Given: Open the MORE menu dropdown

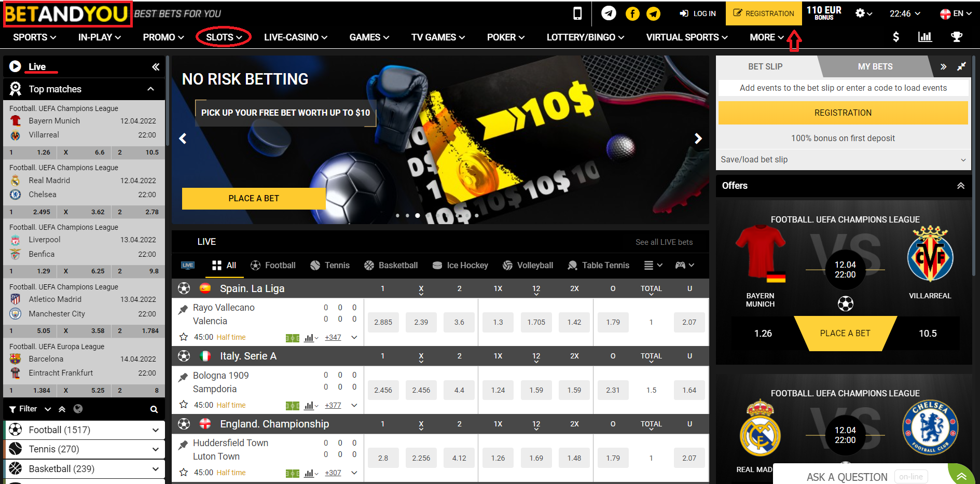Looking at the screenshot, I should coord(767,37).
